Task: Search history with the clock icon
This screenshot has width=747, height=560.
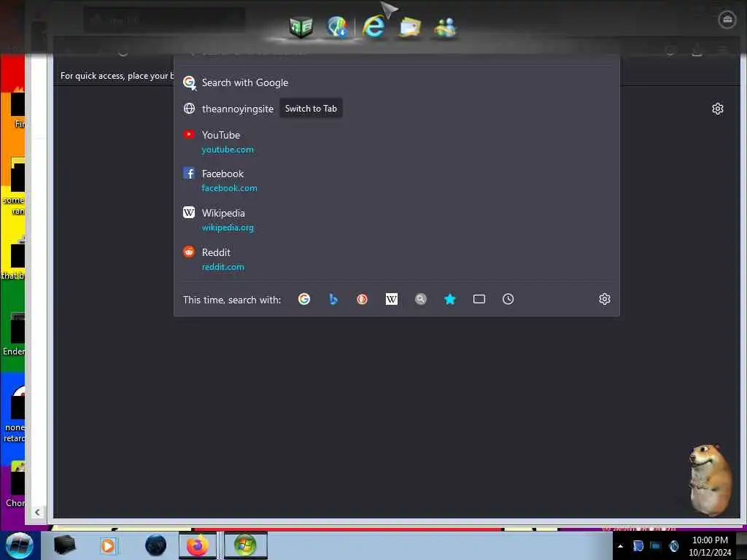Action: [x=508, y=299]
